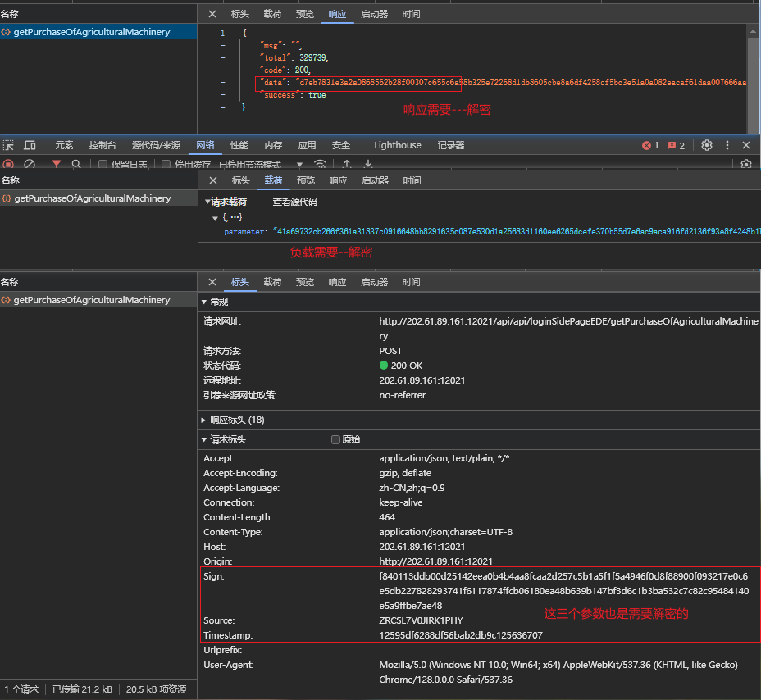Expand the 响应标头 (18) section
This screenshot has width=761, height=700.
[x=204, y=420]
